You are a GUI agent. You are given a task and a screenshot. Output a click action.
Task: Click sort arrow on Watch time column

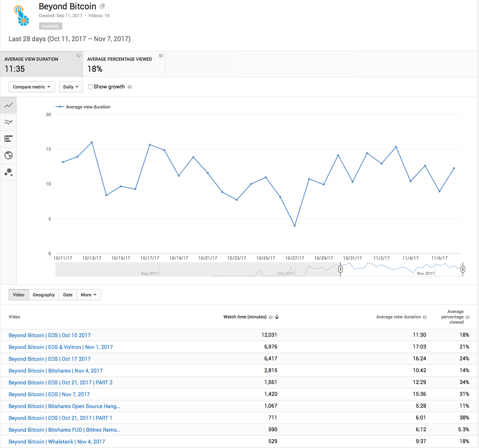[277, 317]
